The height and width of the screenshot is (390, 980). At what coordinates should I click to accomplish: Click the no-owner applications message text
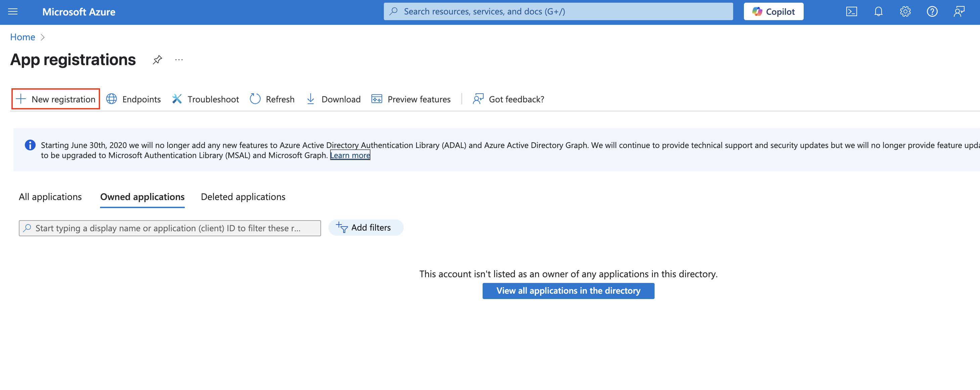[x=568, y=274]
